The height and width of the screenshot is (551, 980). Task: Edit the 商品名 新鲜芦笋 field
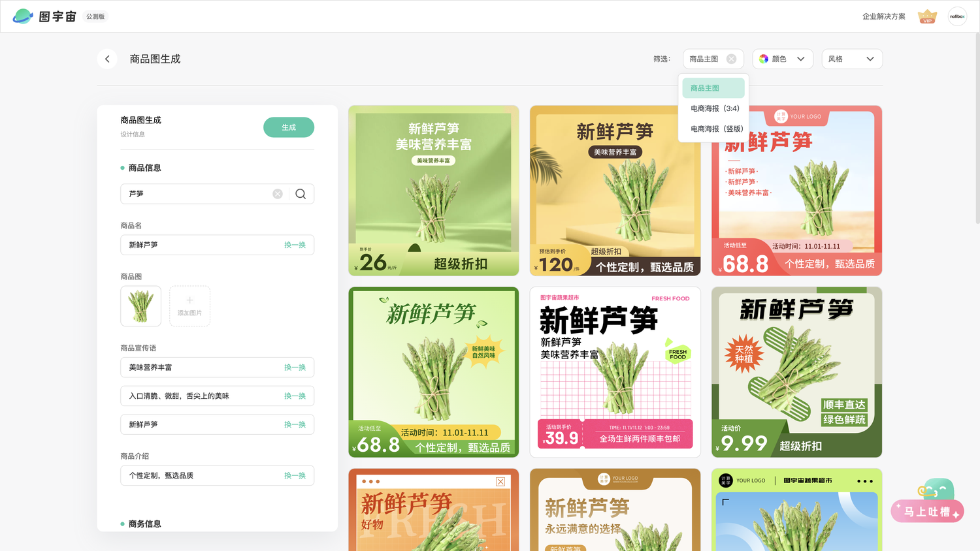pos(218,245)
